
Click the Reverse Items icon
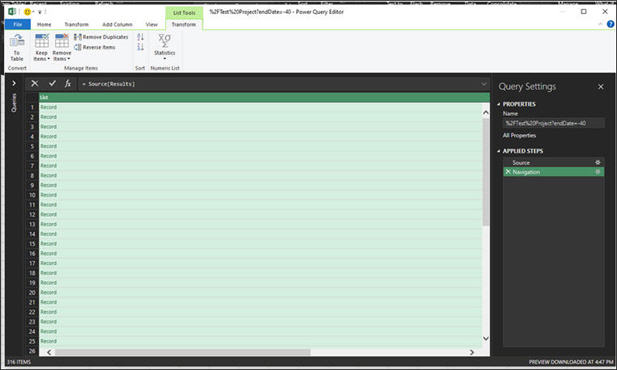(78, 47)
